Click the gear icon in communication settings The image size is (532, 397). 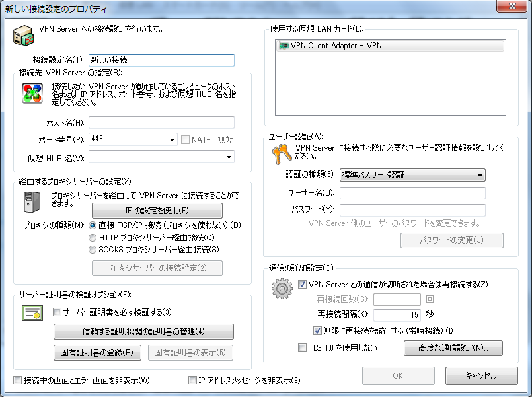(x=282, y=289)
